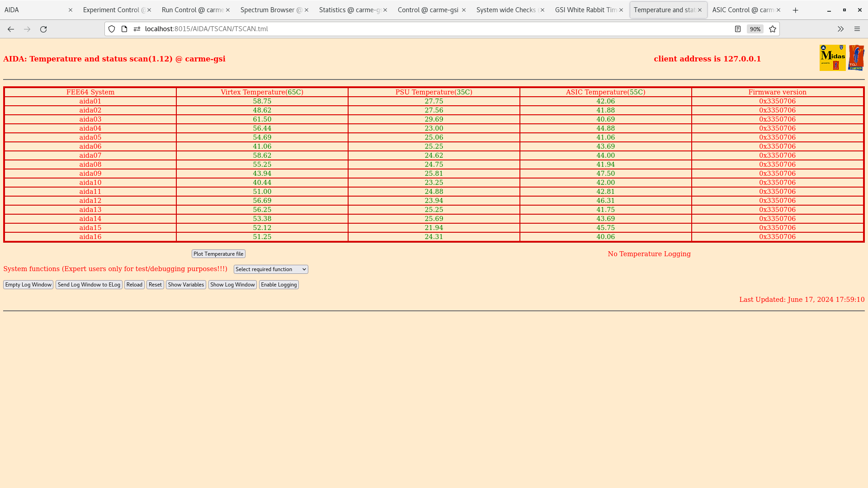The height and width of the screenshot is (488, 868).
Task: Click the Plot Temperature file button
Action: 218,253
